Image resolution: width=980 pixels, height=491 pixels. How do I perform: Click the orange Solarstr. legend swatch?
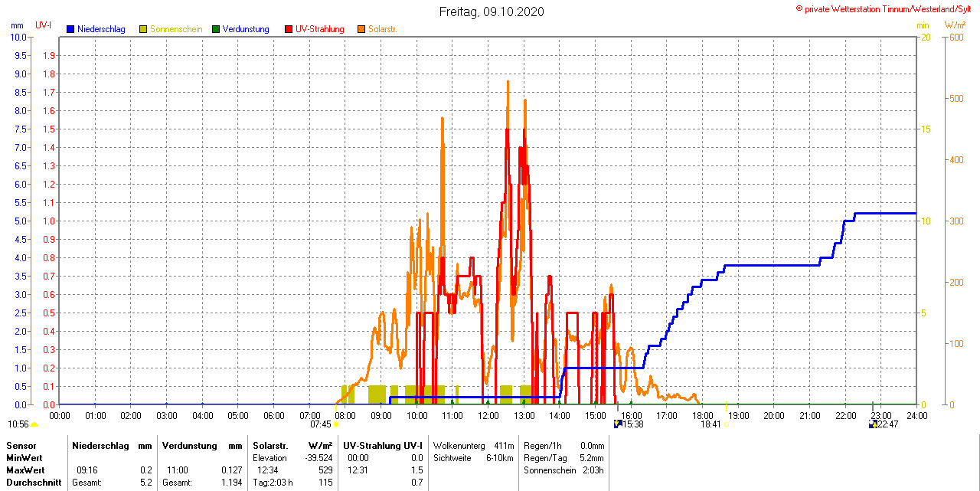point(361,29)
